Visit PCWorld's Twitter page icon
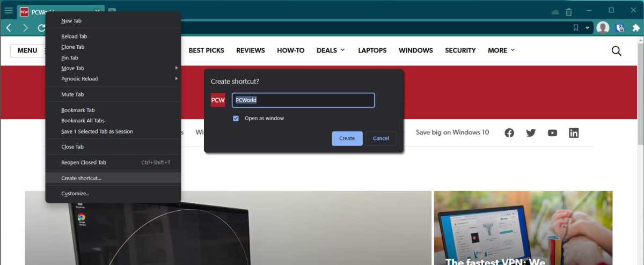The height and width of the screenshot is (265, 644). click(x=531, y=133)
